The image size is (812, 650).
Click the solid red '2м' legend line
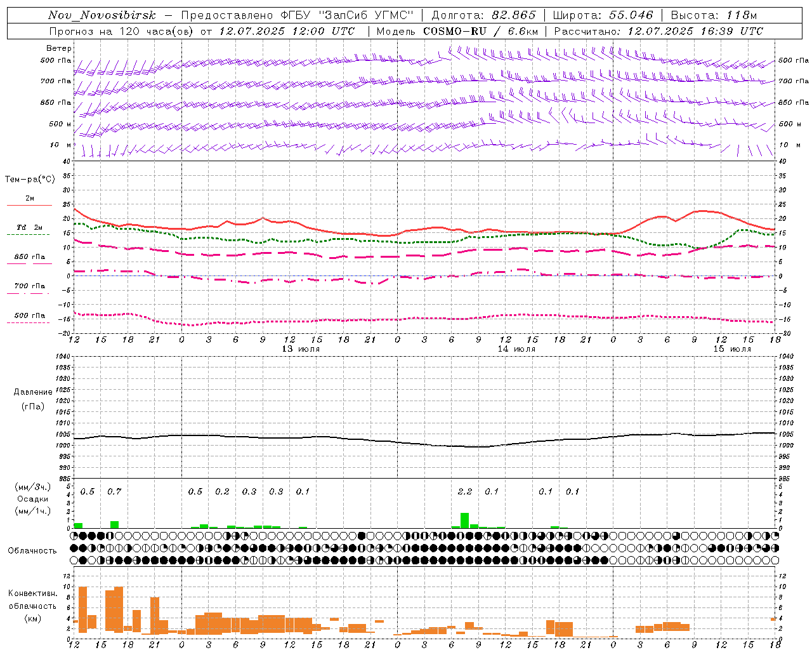coord(29,205)
